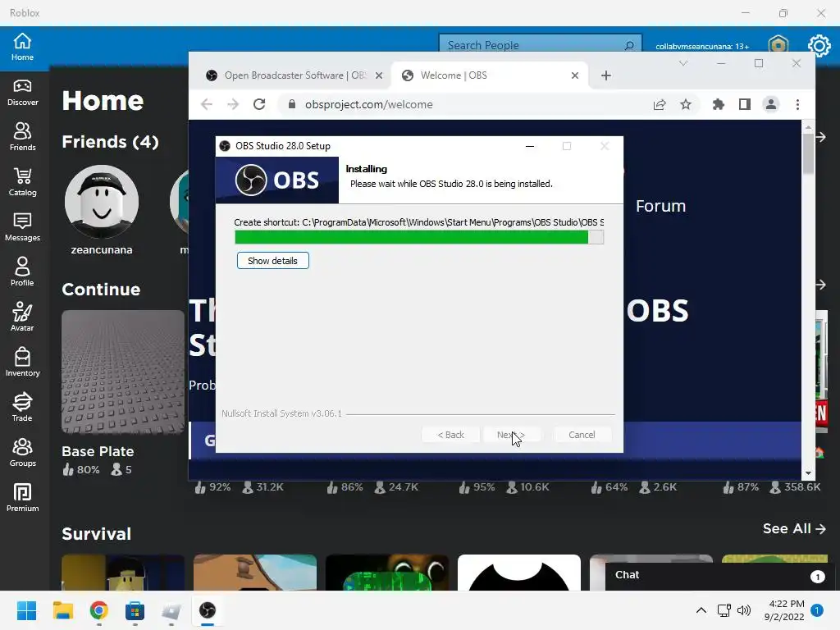Open Chrome extensions puzzle icon
The image size is (840, 630).
pos(719,104)
